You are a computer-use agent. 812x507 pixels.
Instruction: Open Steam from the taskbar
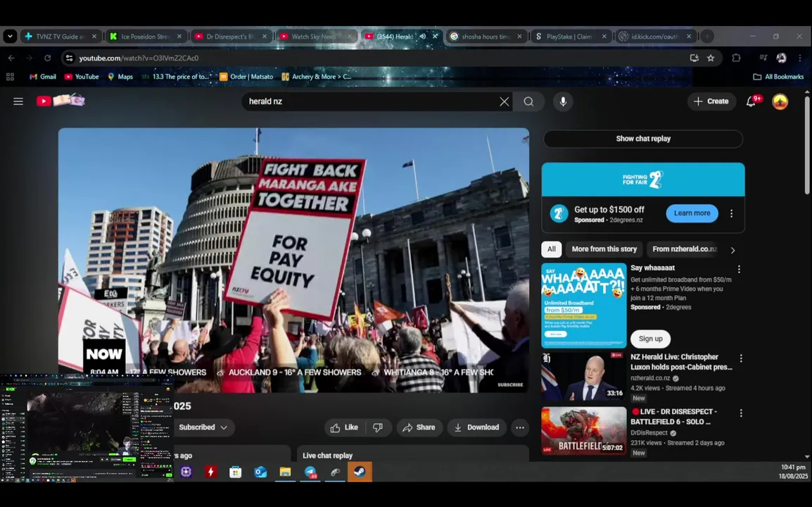pyautogui.click(x=360, y=472)
